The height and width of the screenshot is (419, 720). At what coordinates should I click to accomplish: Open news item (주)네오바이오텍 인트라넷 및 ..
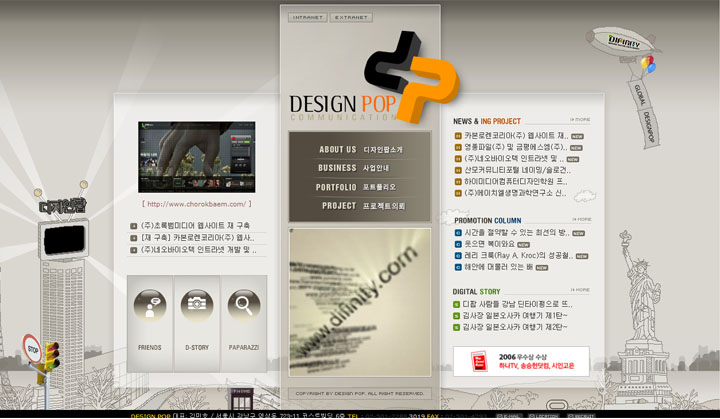[x=514, y=159]
